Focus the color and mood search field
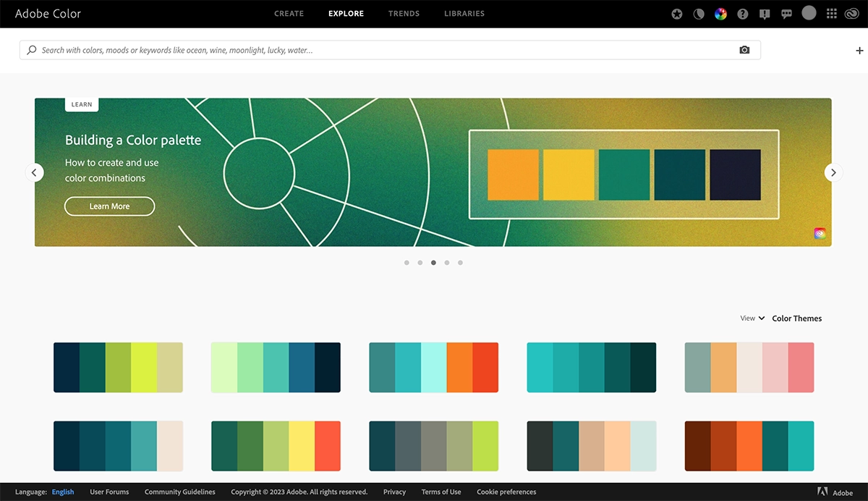Viewport: 868px width, 501px height. click(390, 50)
